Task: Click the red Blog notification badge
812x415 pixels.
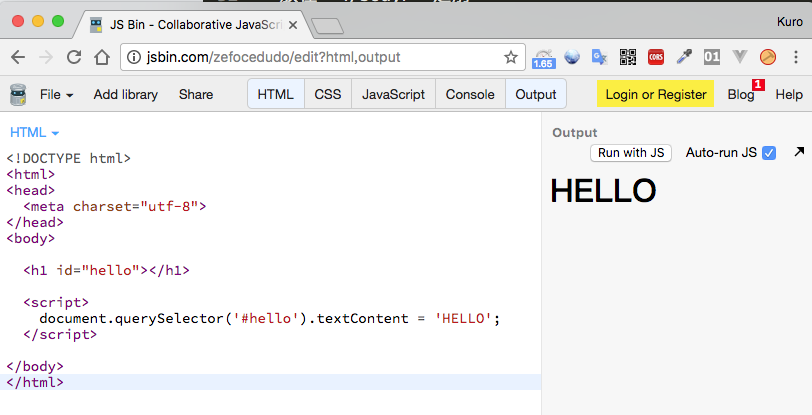Action: [x=758, y=84]
